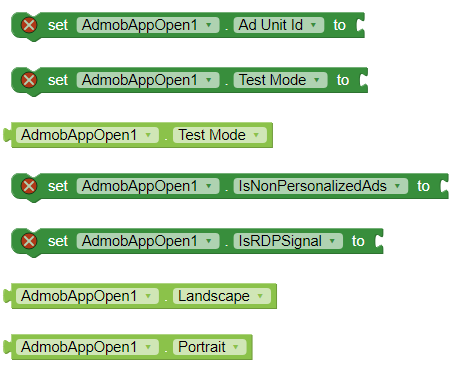Click the red error icon on Test Mode setter
465x370 pixels.
pyautogui.click(x=29, y=80)
